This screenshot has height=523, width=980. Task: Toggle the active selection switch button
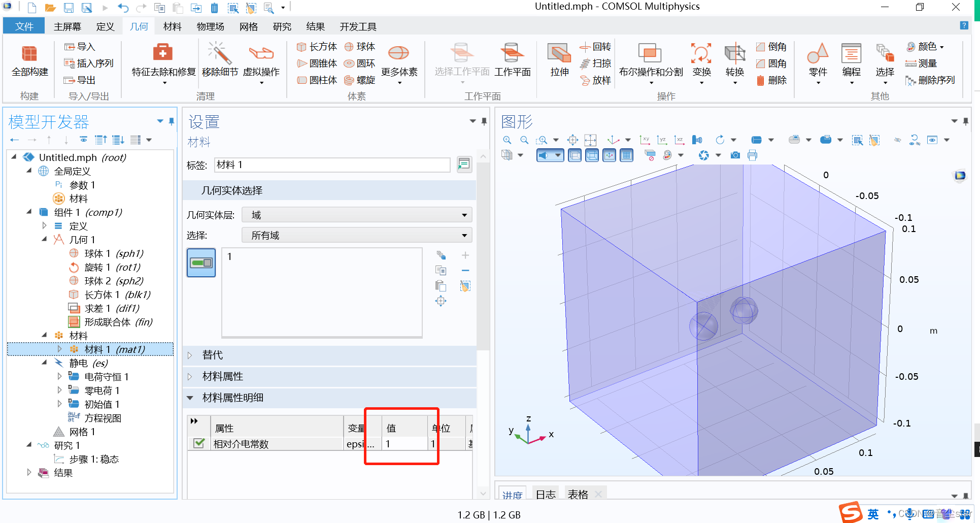201,263
